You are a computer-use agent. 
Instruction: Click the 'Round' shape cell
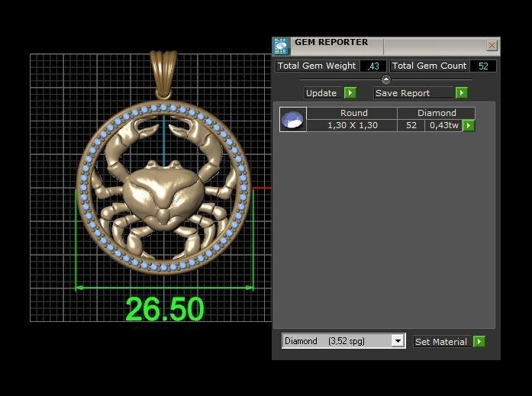(352, 113)
